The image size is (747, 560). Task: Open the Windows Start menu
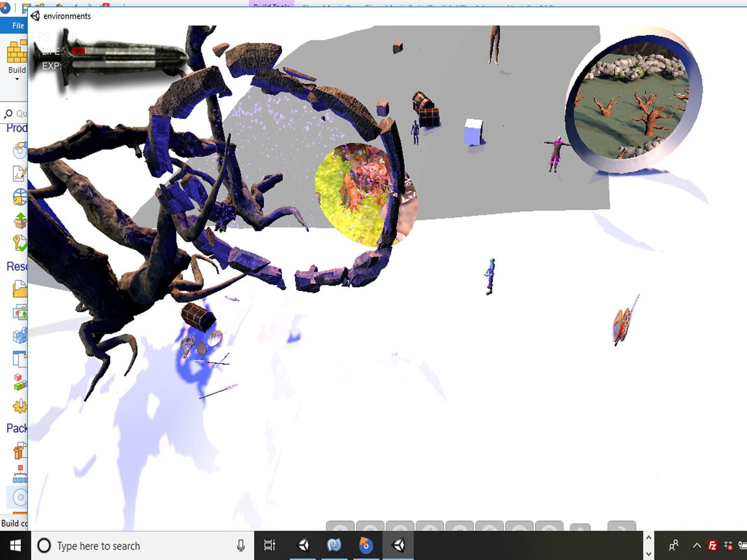pos(15,545)
